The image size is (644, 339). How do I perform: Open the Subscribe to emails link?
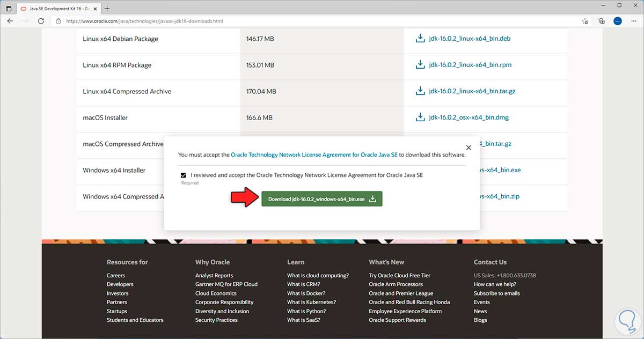point(497,293)
